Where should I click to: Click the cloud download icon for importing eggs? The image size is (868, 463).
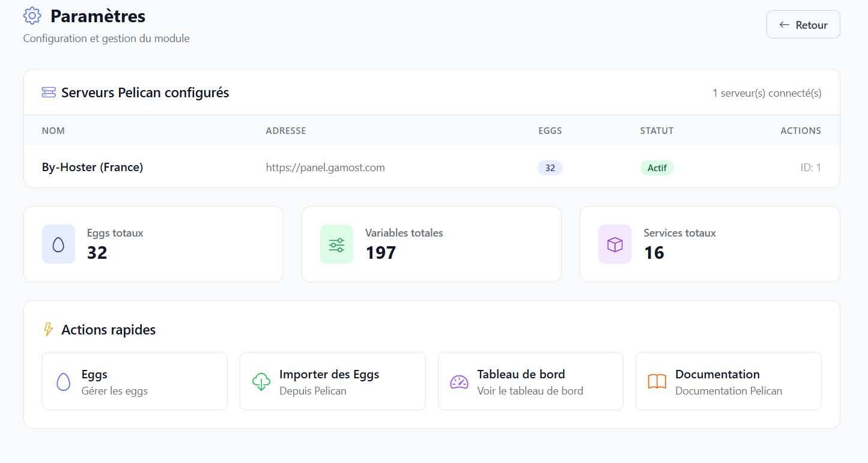261,382
